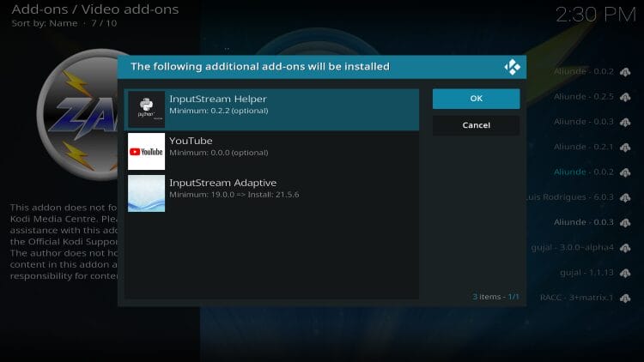Click cloud icon beside gujal 1.1.13
This screenshot has width=644, height=362.
pyautogui.click(x=625, y=274)
